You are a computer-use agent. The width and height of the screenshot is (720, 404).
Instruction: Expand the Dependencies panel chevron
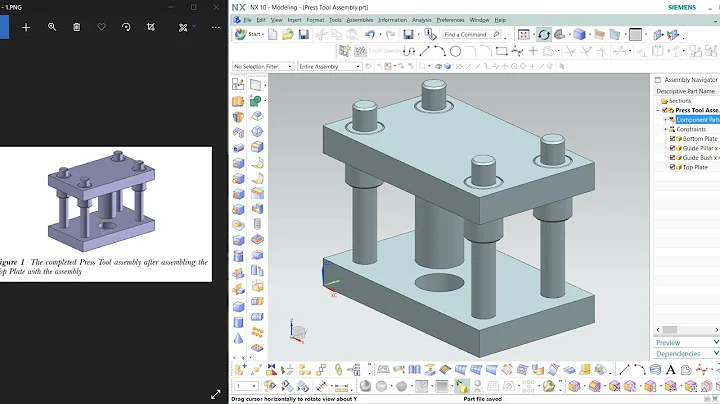[716, 354]
